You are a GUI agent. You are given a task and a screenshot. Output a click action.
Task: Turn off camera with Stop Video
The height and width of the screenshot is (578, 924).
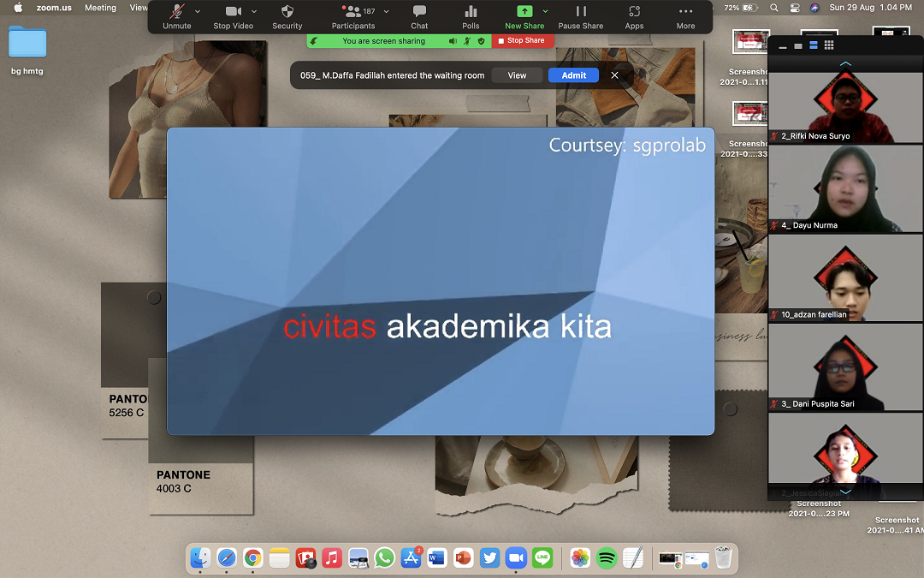pyautogui.click(x=233, y=16)
